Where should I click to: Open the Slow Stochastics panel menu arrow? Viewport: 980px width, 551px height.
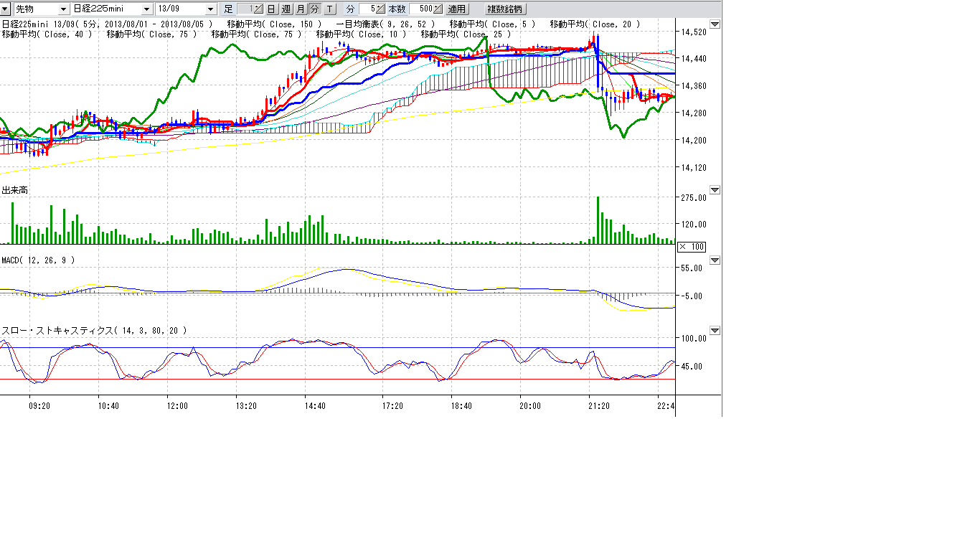tap(714, 331)
